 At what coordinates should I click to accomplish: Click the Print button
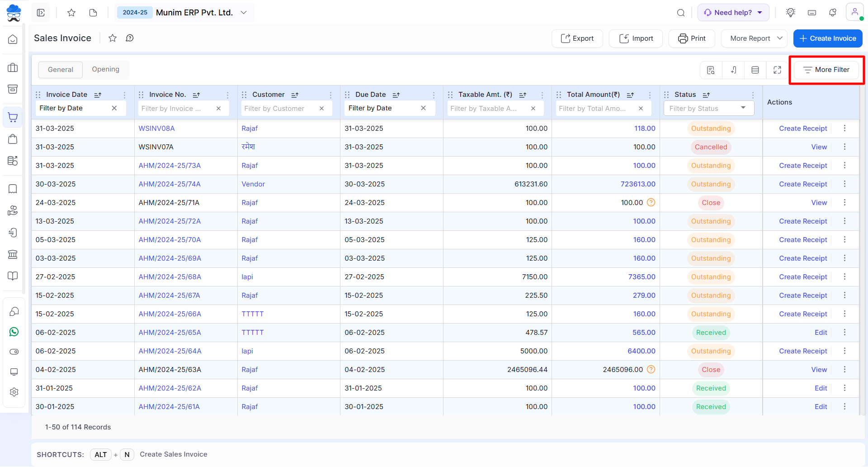pyautogui.click(x=692, y=38)
